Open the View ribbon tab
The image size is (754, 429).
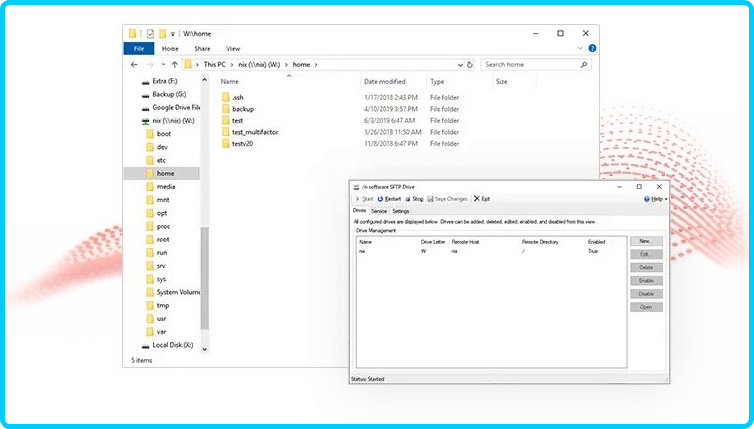(x=233, y=48)
